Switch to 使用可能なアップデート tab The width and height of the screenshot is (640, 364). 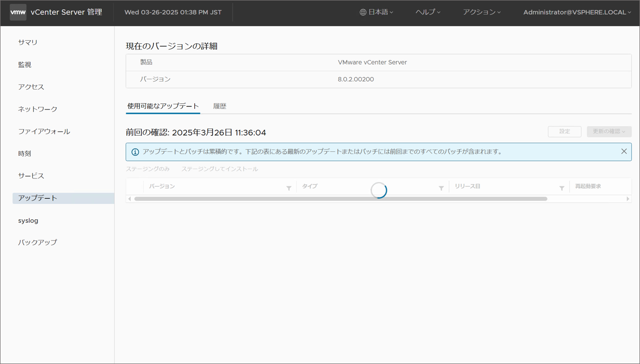(x=163, y=106)
